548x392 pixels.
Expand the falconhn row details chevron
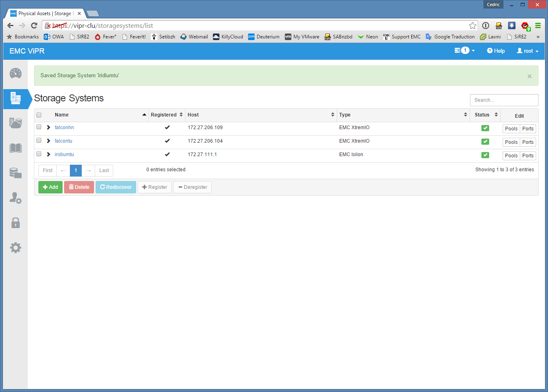(x=49, y=128)
